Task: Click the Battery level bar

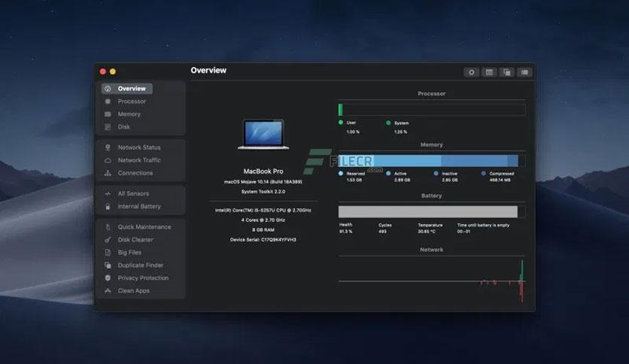Action: 432,211
